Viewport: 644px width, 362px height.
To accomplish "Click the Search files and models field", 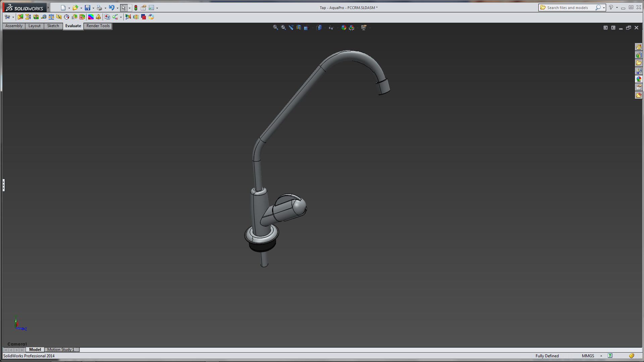I will (568, 8).
